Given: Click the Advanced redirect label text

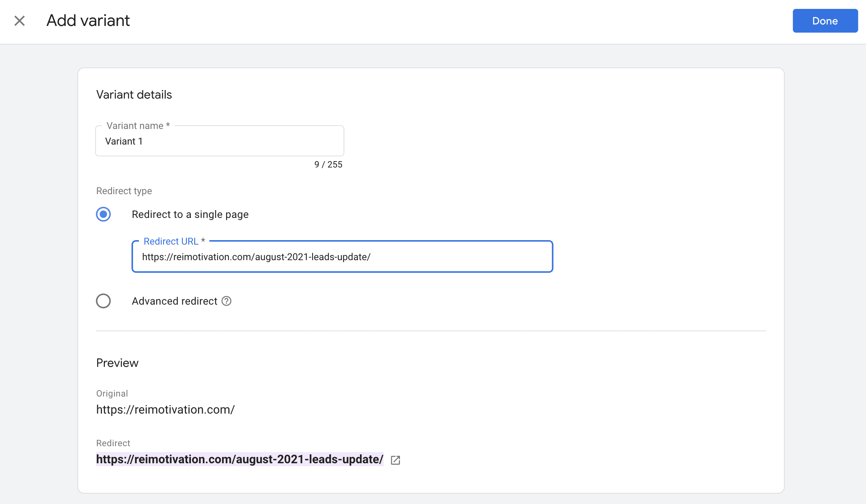Looking at the screenshot, I should pos(174,301).
